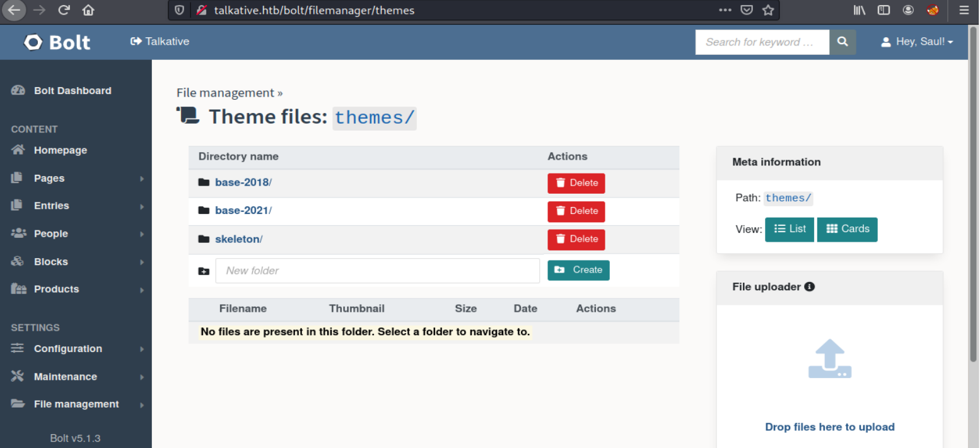Image resolution: width=980 pixels, height=448 pixels.
Task: Click the Filename column header
Action: (243, 309)
